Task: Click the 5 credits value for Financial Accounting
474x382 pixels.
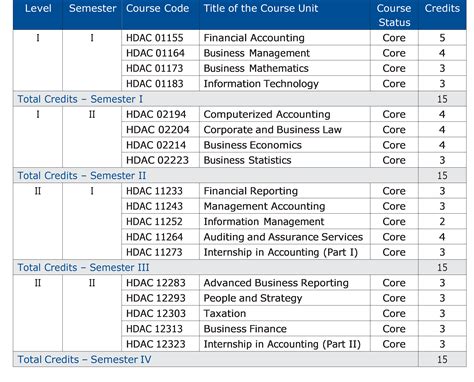Action: click(x=442, y=38)
